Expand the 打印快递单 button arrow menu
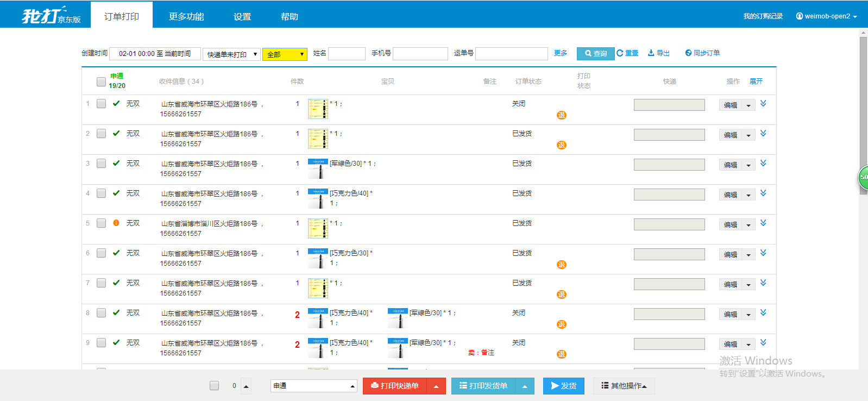This screenshot has height=401, width=868. click(436, 386)
